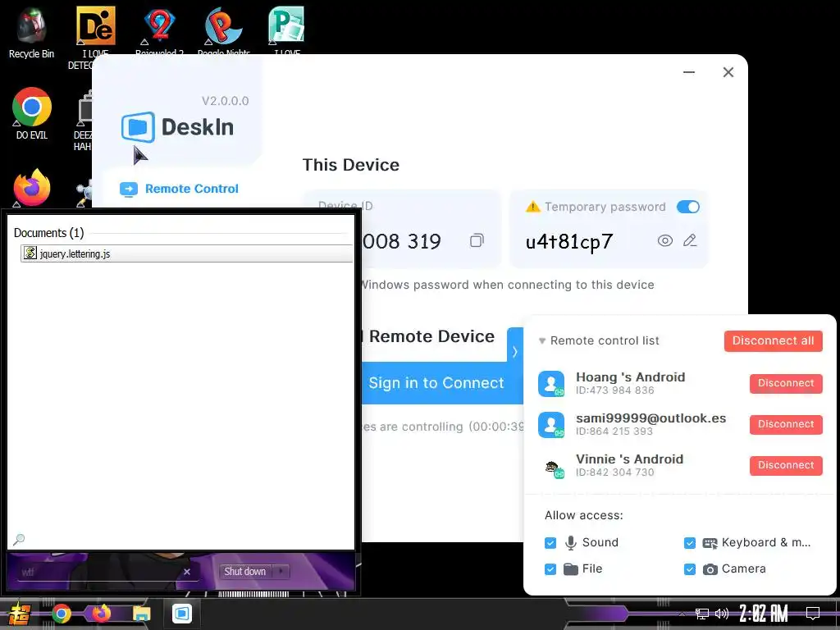Uncheck the File access checkbox

pos(550,569)
